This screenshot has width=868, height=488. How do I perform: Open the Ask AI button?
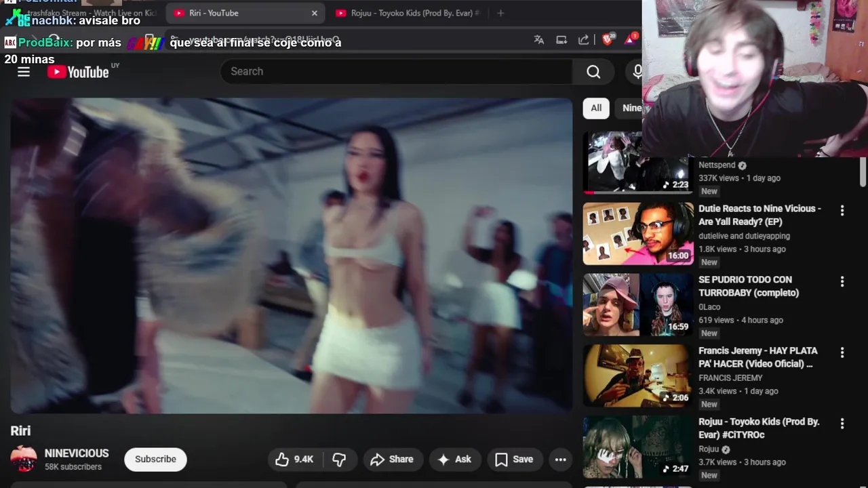click(454, 460)
